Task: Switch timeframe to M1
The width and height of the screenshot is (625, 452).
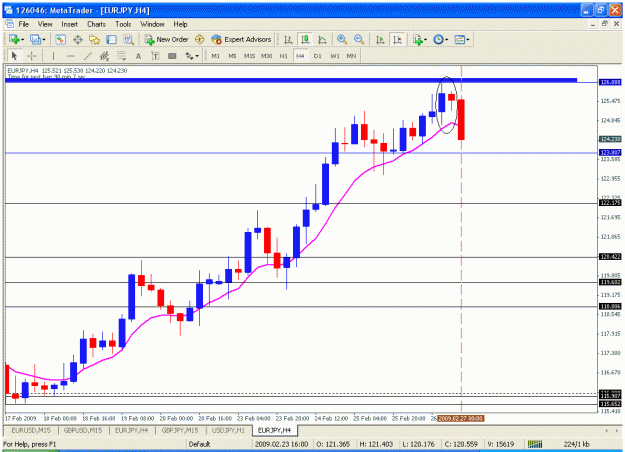Action: coord(216,56)
